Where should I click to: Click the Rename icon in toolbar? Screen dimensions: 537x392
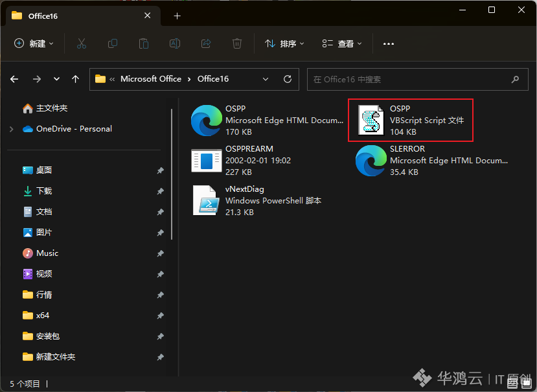point(175,43)
